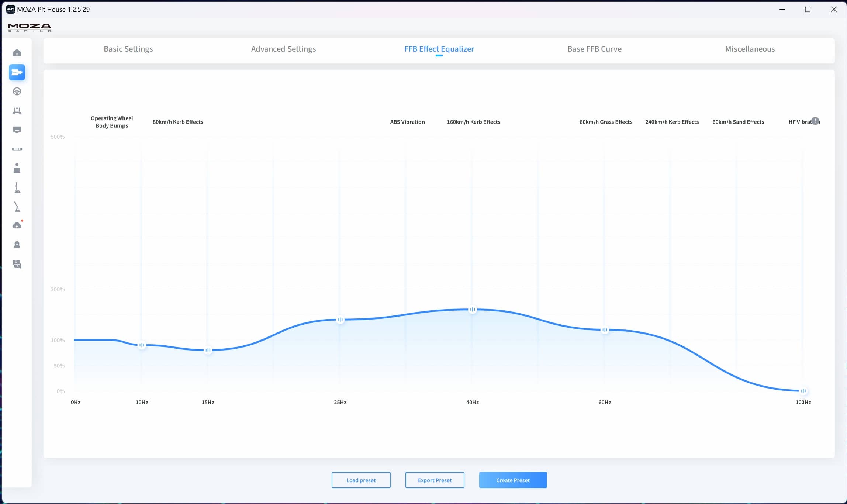This screenshot has height=504, width=847.
Task: Switch to Basic Settings tab
Action: coord(128,49)
